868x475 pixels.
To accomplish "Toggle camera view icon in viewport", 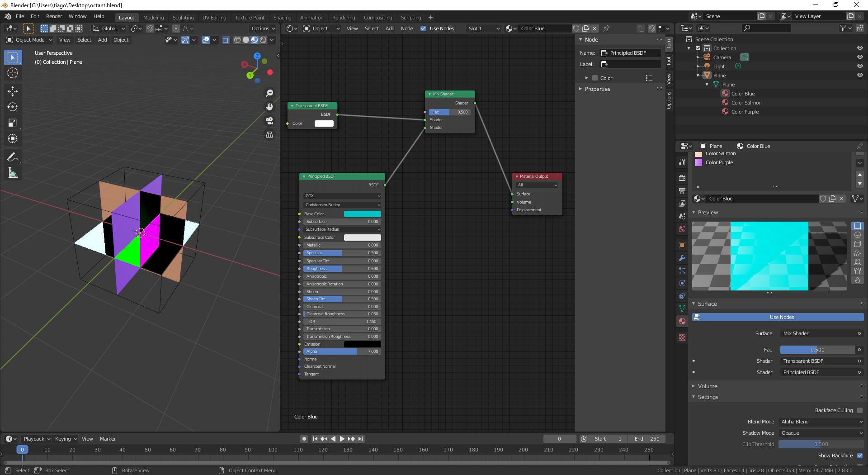I will click(269, 121).
